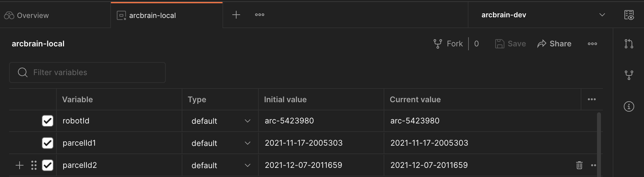Open the type dropdown for robotId
Screen dimensions: 644x177
(x=221, y=121)
